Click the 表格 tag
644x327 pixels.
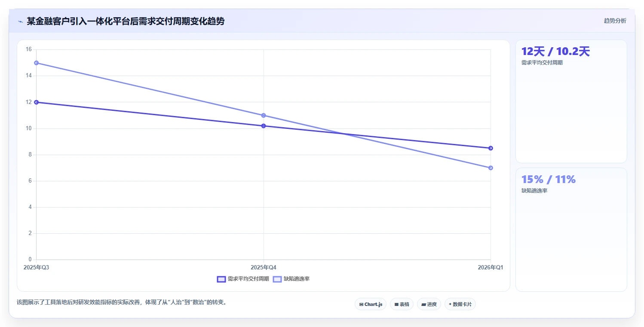(x=402, y=304)
